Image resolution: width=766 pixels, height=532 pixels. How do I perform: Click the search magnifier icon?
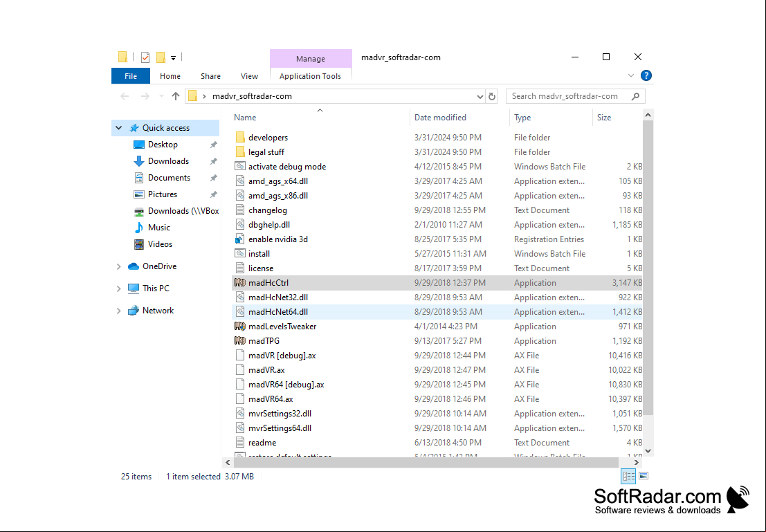click(x=635, y=96)
